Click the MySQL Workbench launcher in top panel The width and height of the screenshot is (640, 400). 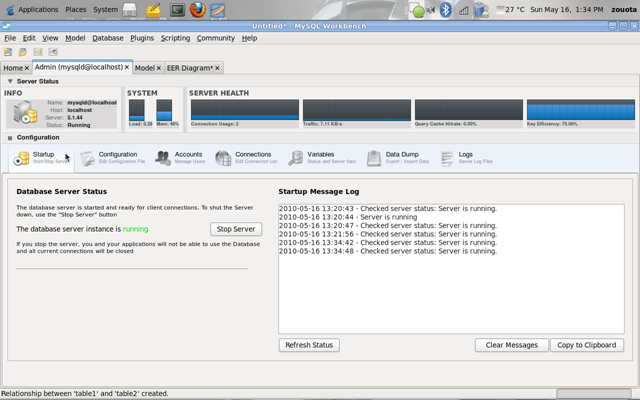pos(218,9)
